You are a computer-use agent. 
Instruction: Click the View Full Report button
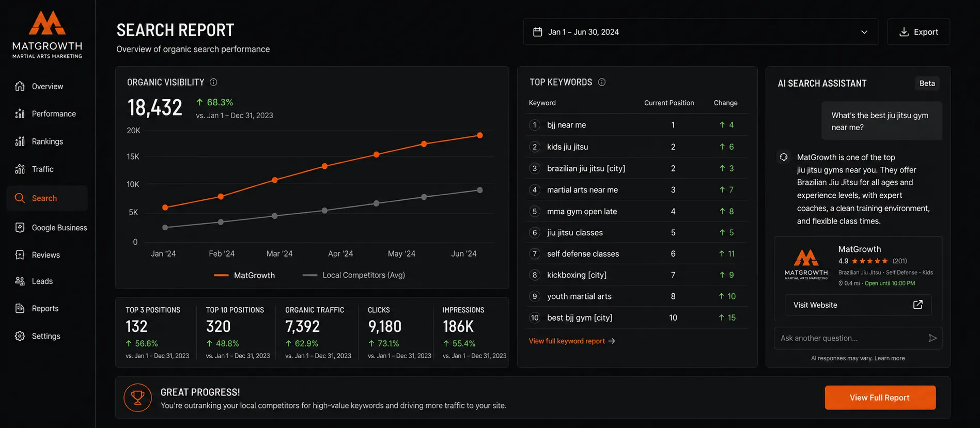pyautogui.click(x=880, y=398)
